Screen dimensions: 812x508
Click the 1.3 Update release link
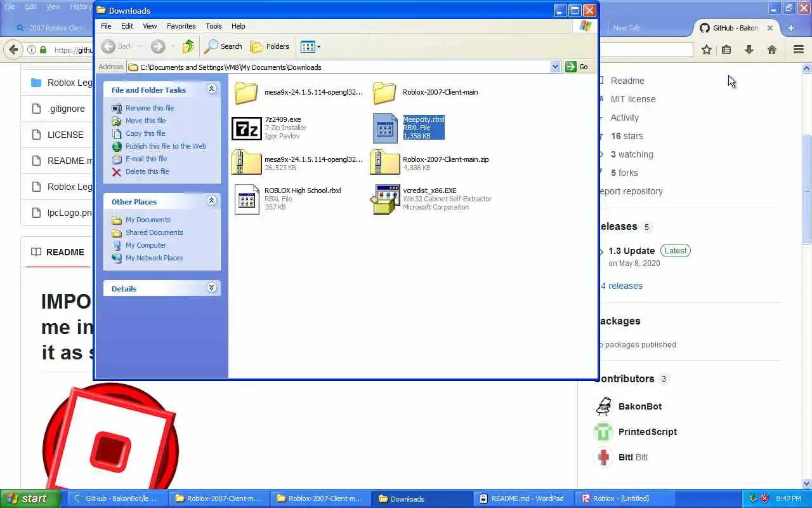click(631, 251)
